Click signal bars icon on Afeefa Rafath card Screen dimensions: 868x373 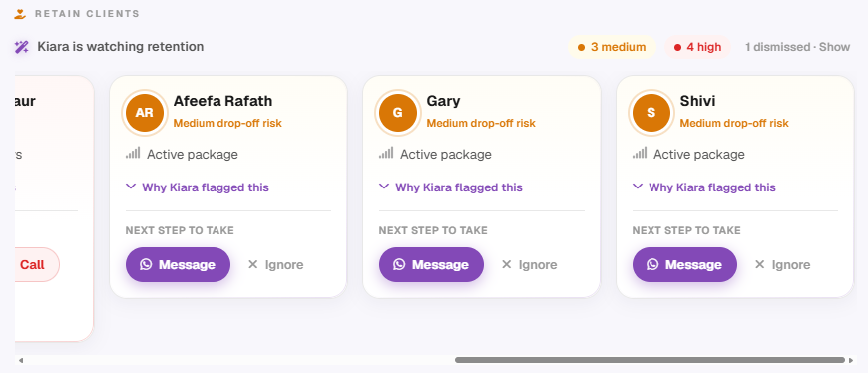[133, 153]
